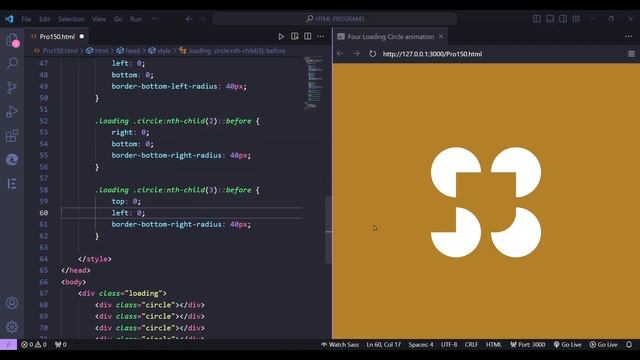Open the customize layout icon
Viewport: 640px width, 360px height.
(x=576, y=19)
